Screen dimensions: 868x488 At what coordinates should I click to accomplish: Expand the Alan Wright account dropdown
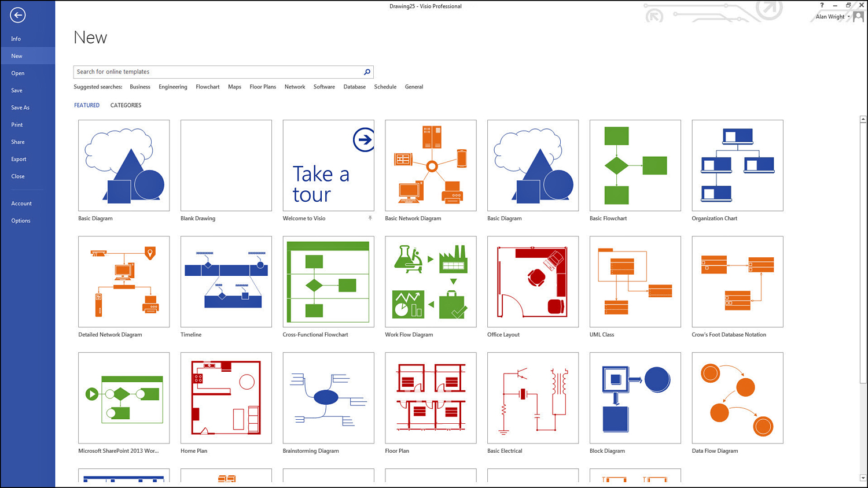848,17
